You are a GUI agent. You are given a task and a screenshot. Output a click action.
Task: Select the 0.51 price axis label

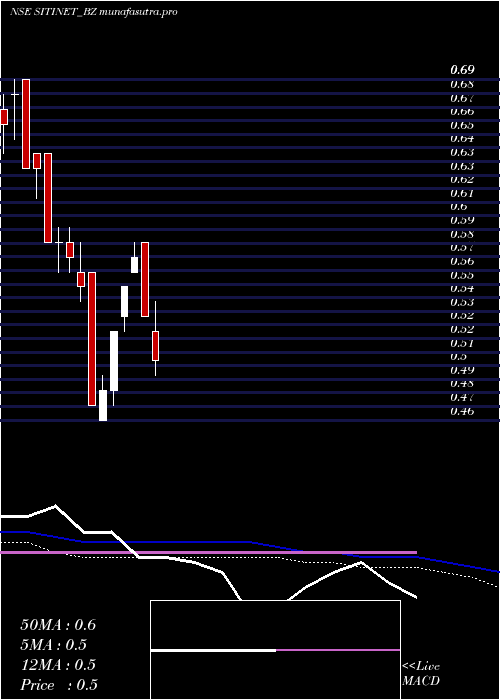[x=462, y=343]
